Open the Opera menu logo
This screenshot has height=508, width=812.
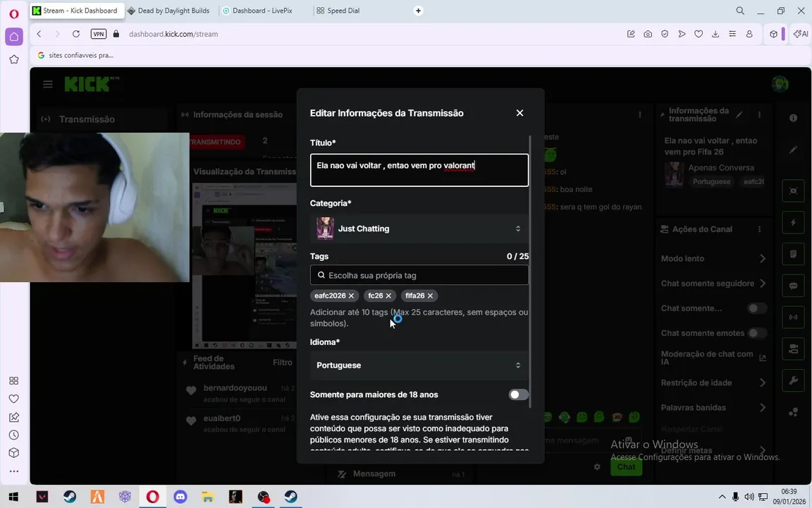coord(14,13)
